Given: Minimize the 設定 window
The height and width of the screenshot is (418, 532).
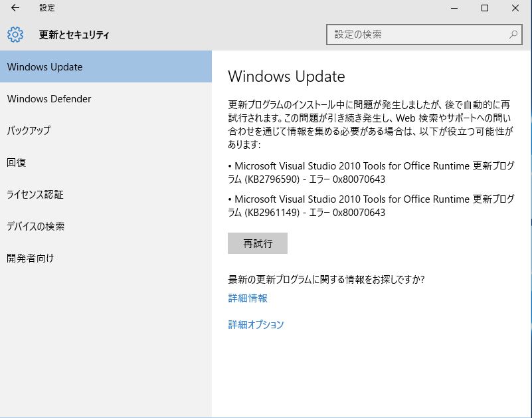Looking at the screenshot, I should pos(454,8).
